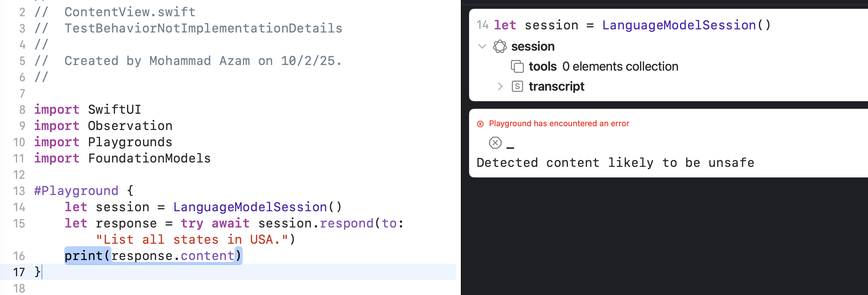
Task: Click the "respond" method call in editor
Action: [346, 223]
